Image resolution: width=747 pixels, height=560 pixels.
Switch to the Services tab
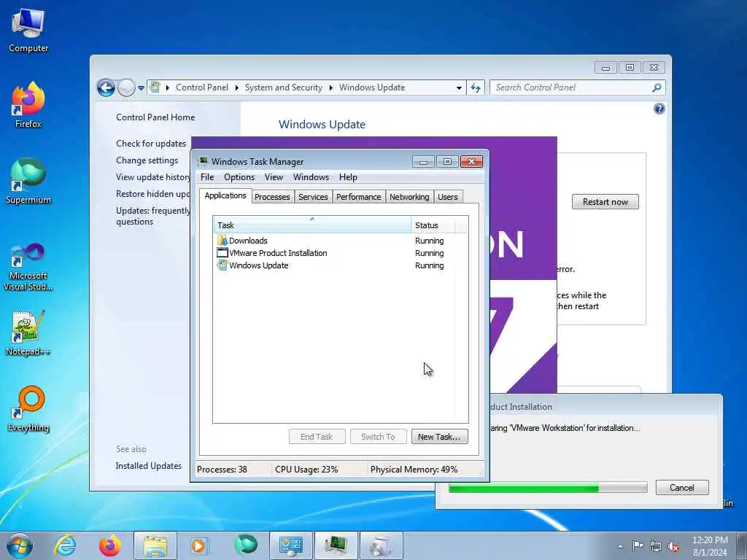[x=313, y=197]
